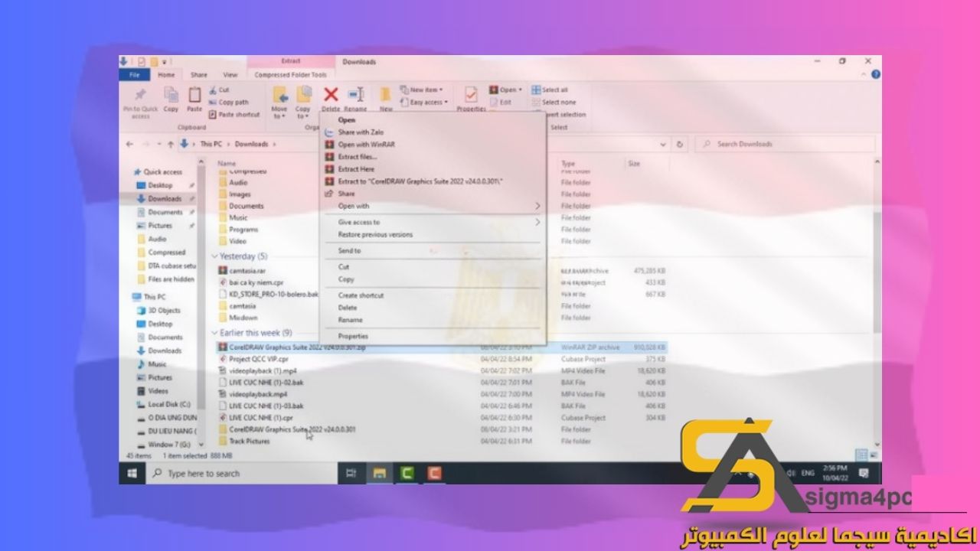Click the New folder ribbon icon
This screenshot has width=980, height=551.
pos(386,94)
